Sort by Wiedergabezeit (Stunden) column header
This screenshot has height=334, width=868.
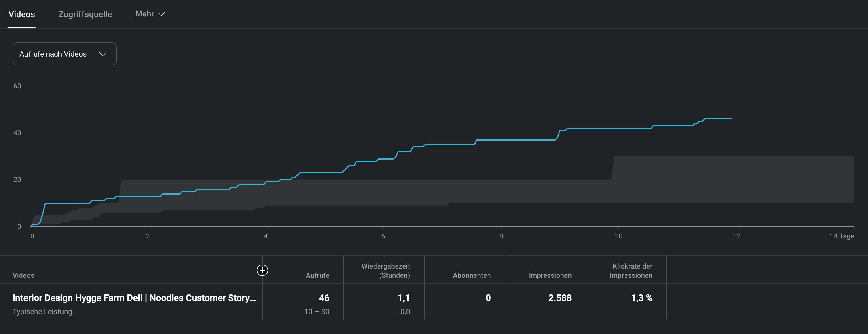pos(386,271)
